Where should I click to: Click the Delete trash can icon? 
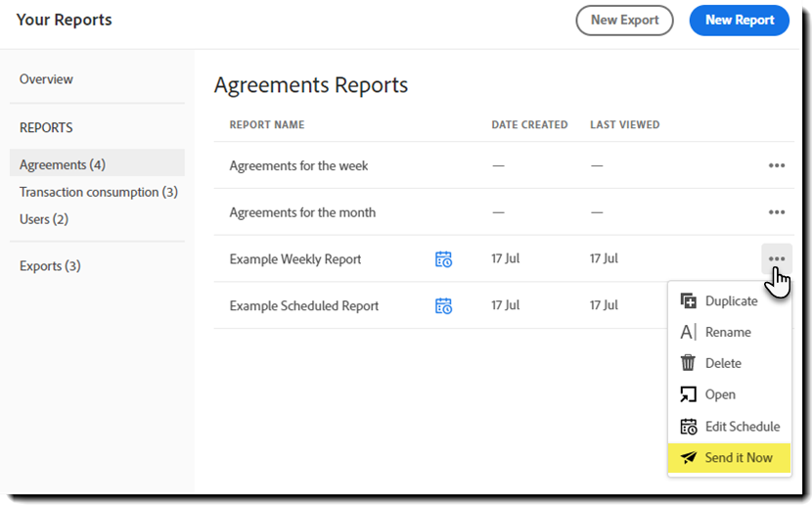[x=688, y=363]
